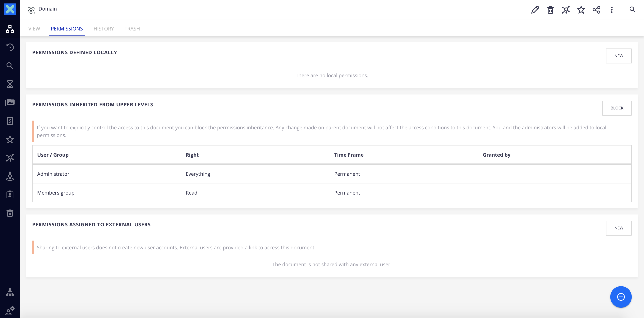This screenshot has height=318, width=644.
Task: Open user settings icon at sidebar bottom
Action: click(x=10, y=311)
